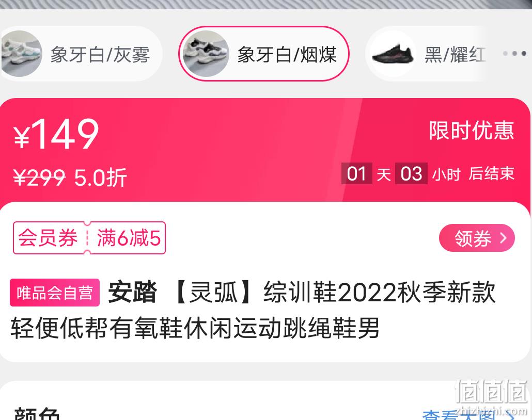Open the three-dots more colors indicator
The width and height of the screenshot is (532, 420).
514,54
